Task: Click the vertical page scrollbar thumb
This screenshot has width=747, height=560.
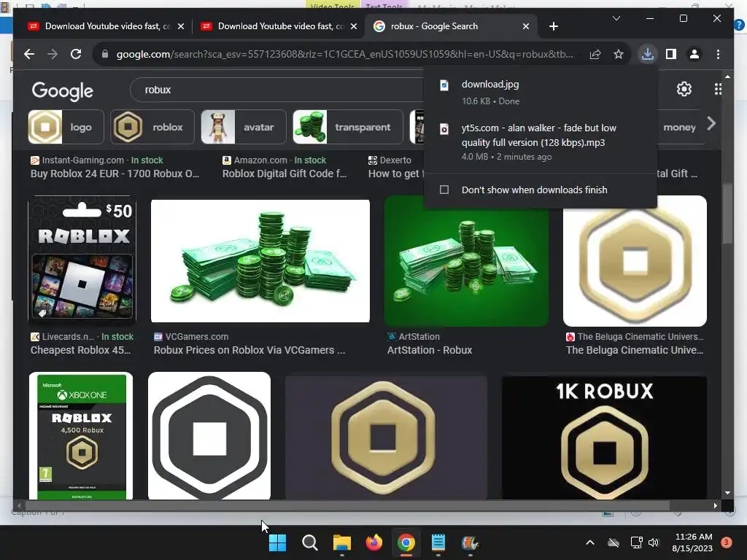Action: pos(727,214)
